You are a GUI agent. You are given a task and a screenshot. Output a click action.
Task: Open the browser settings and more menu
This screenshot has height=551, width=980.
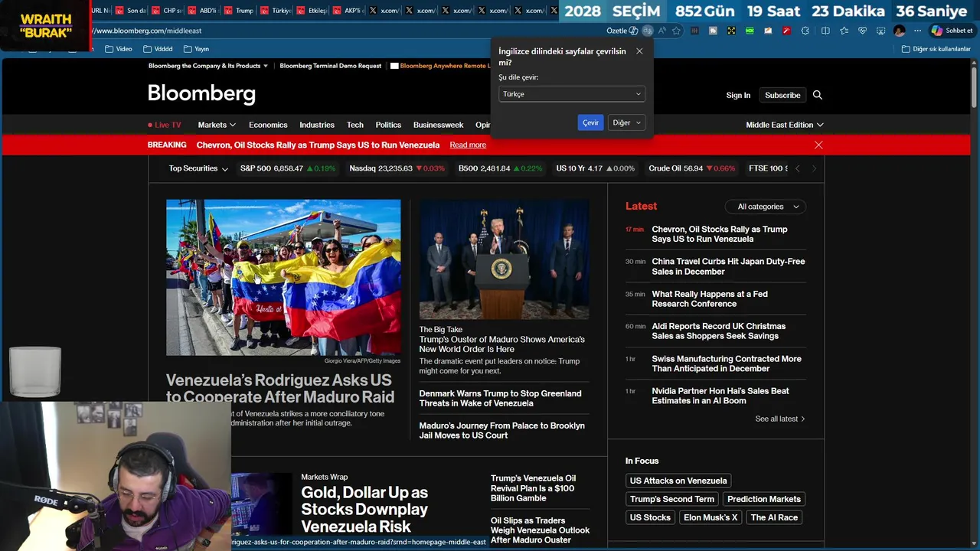917,31
